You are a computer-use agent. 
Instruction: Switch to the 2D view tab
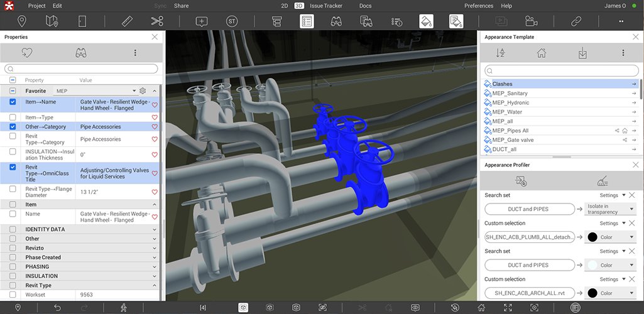pyautogui.click(x=285, y=6)
